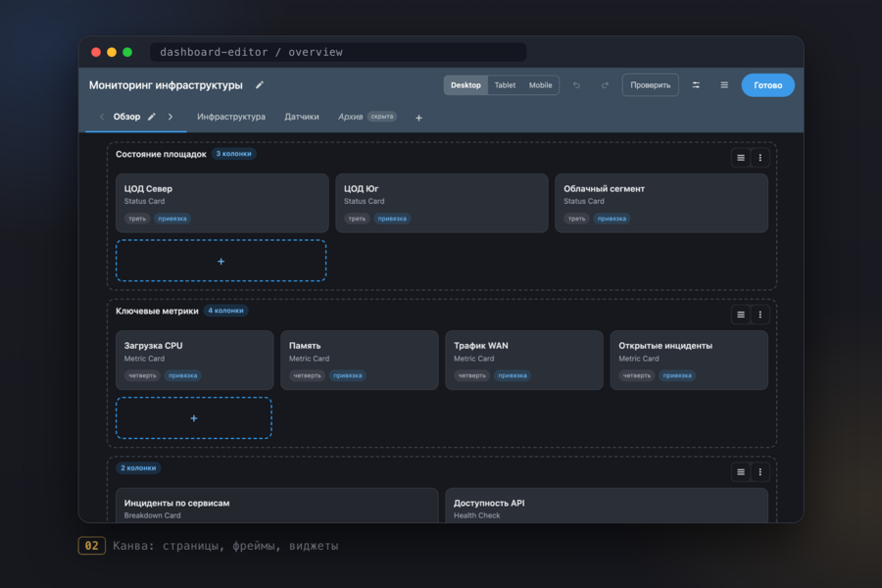Open three-dot menu of Ключевые метрики frame

[x=759, y=315]
